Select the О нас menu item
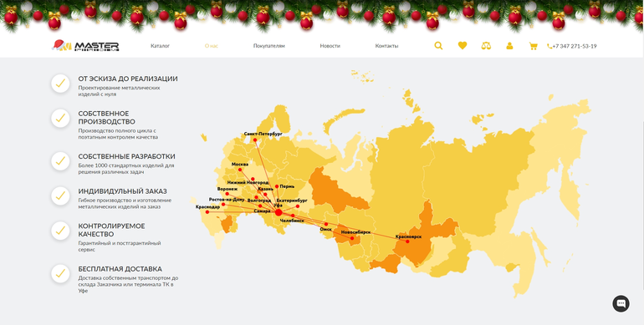Screen dimensions: 644x325 point(211,46)
